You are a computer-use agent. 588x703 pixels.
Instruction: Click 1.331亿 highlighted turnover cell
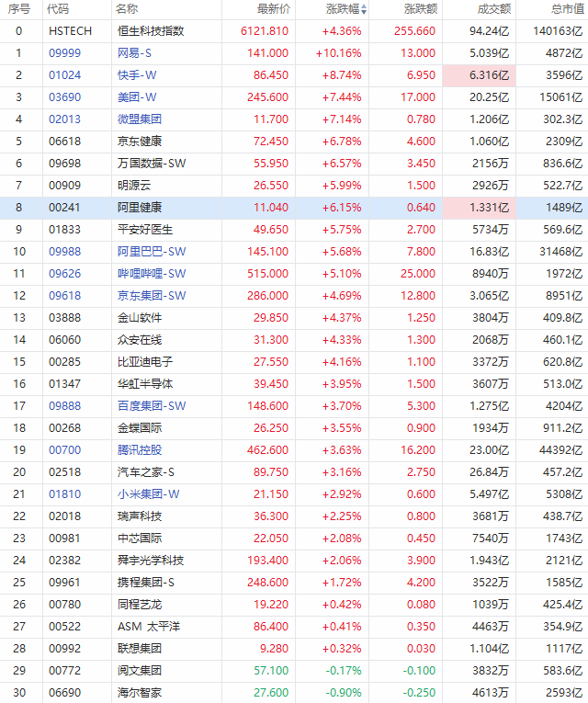pos(479,208)
